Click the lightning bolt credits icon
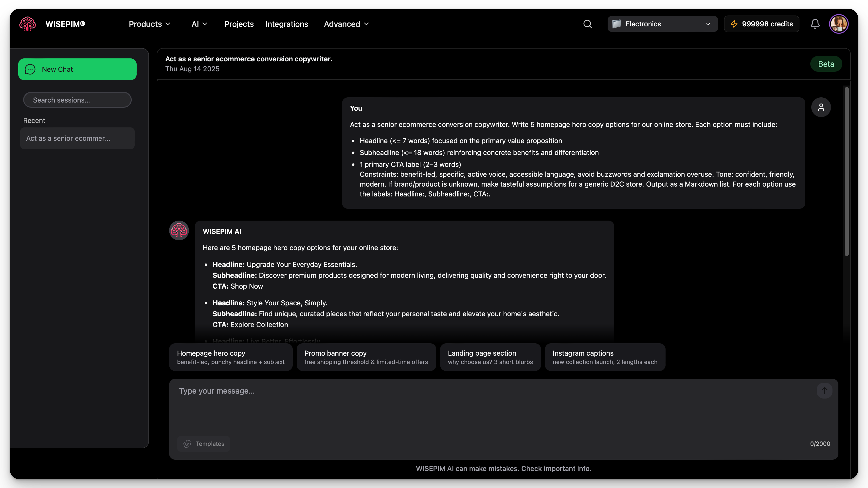 tap(734, 24)
